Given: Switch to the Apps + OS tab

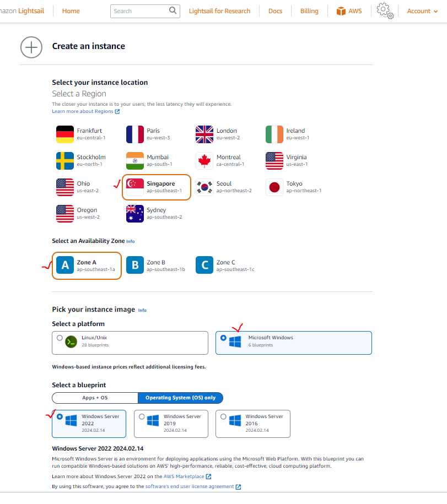Looking at the screenshot, I should coord(95,398).
